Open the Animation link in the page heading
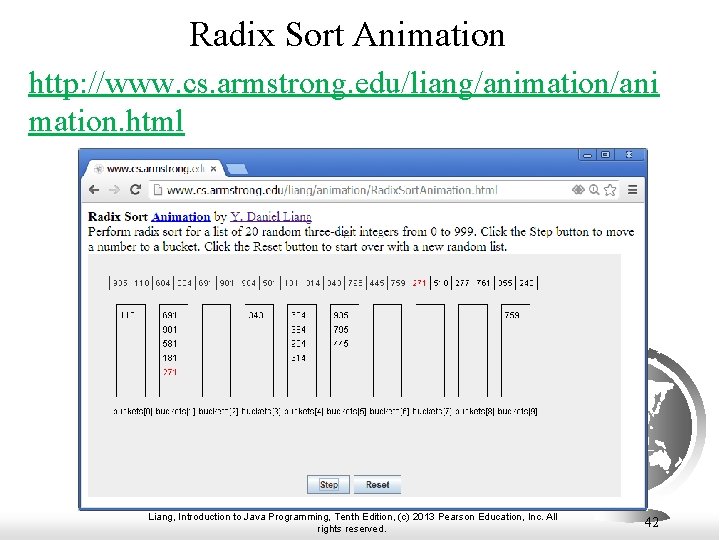The image size is (720, 540). coord(180,217)
